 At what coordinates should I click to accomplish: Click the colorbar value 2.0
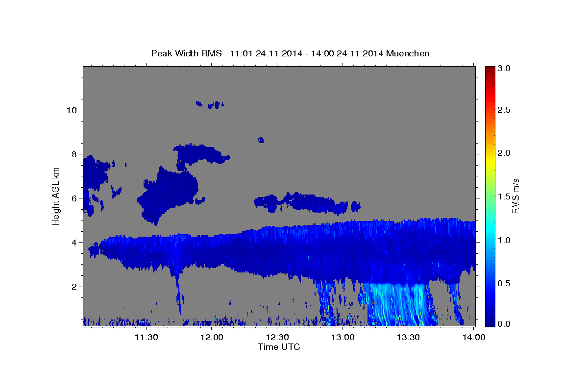[x=505, y=153]
